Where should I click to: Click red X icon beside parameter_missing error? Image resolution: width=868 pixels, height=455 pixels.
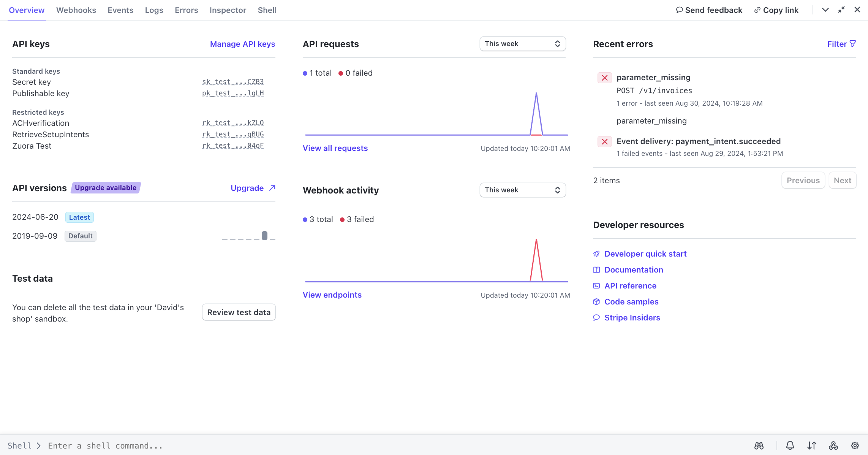(605, 78)
